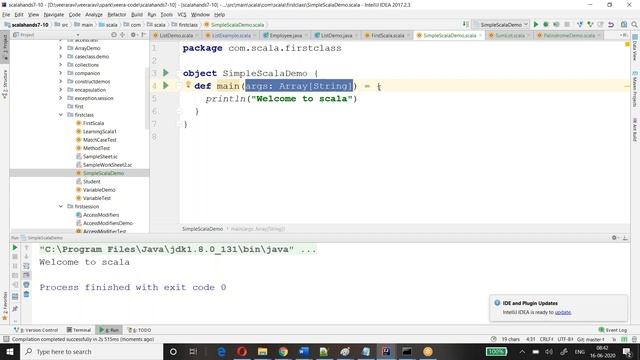This screenshot has width=640, height=360.
Task: Click the Clear All trash icon in Run panel
Action: pyautogui.click(x=27, y=294)
